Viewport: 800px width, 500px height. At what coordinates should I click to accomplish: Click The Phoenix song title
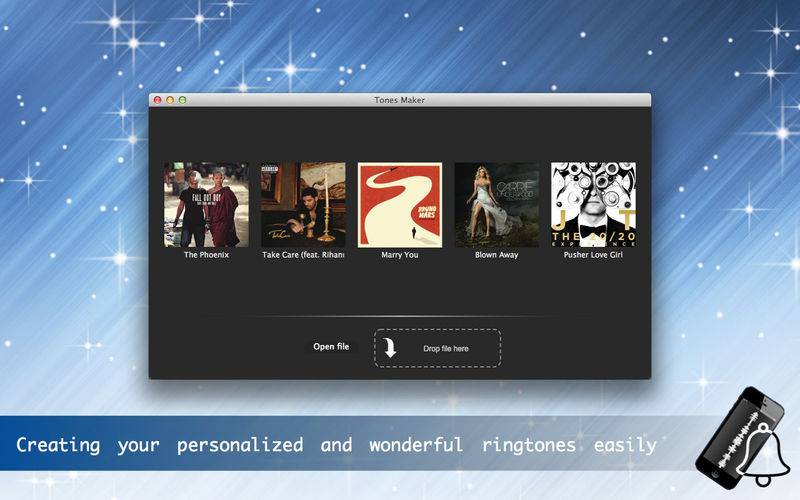coord(206,255)
